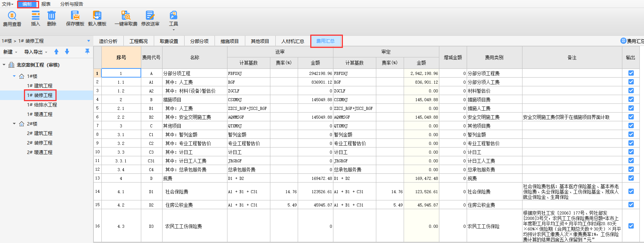Collapse the 1#楼 tree node
This screenshot has height=243, width=644.
pos(14,76)
